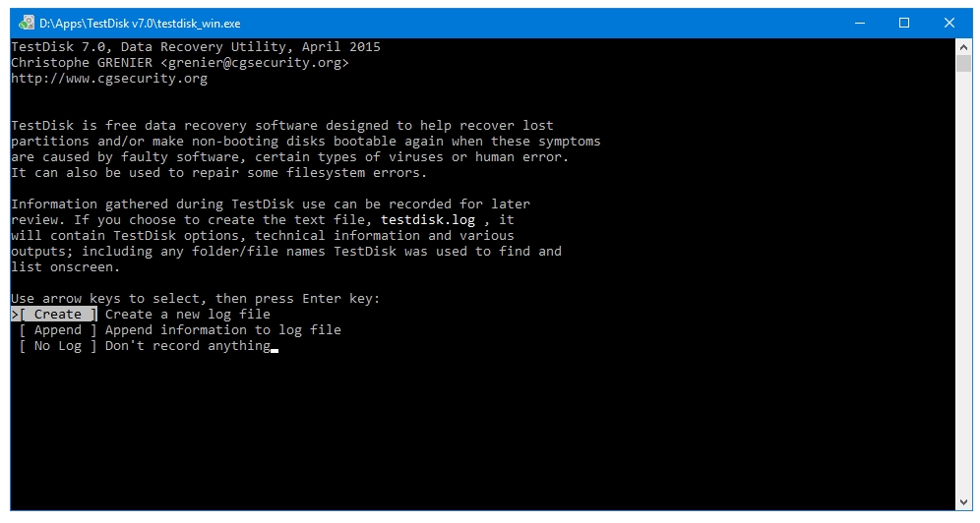Click "Don't record anything" description text
The height and width of the screenshot is (523, 980).
(188, 346)
